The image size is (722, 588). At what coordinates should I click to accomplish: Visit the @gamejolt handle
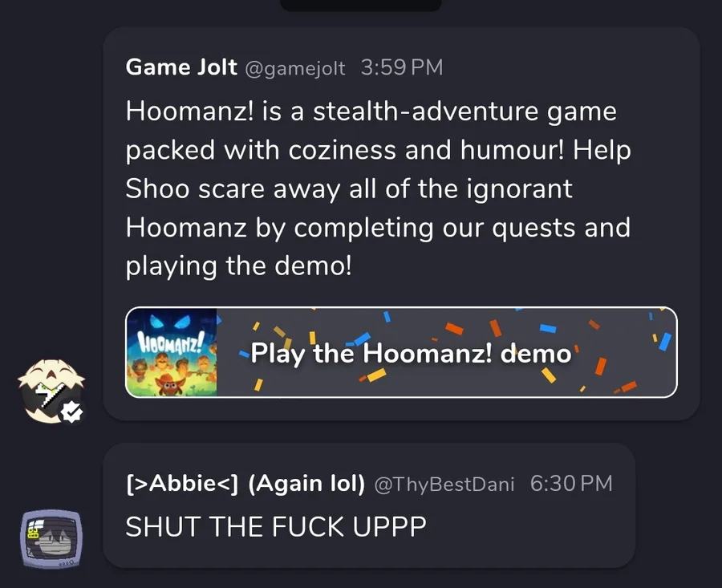point(295,69)
